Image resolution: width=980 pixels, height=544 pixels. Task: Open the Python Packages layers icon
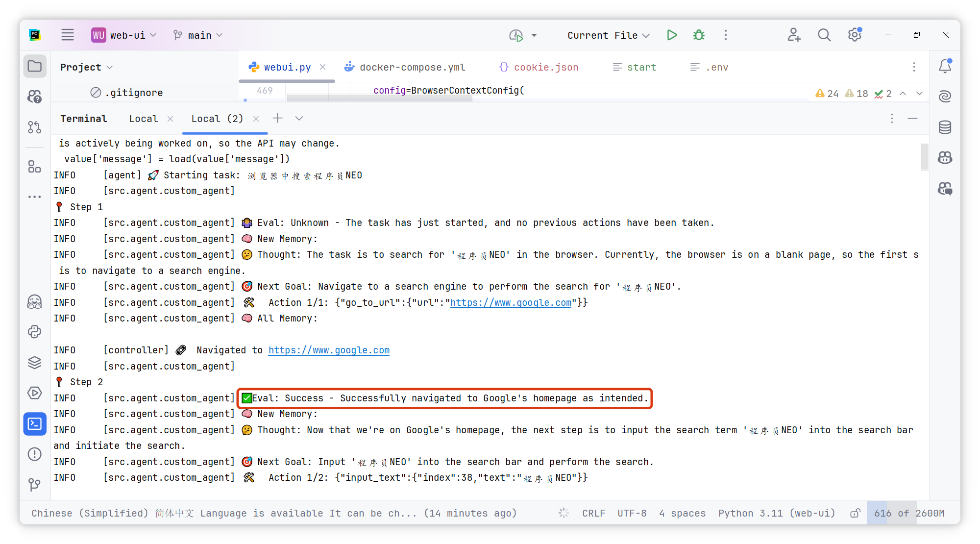click(35, 363)
